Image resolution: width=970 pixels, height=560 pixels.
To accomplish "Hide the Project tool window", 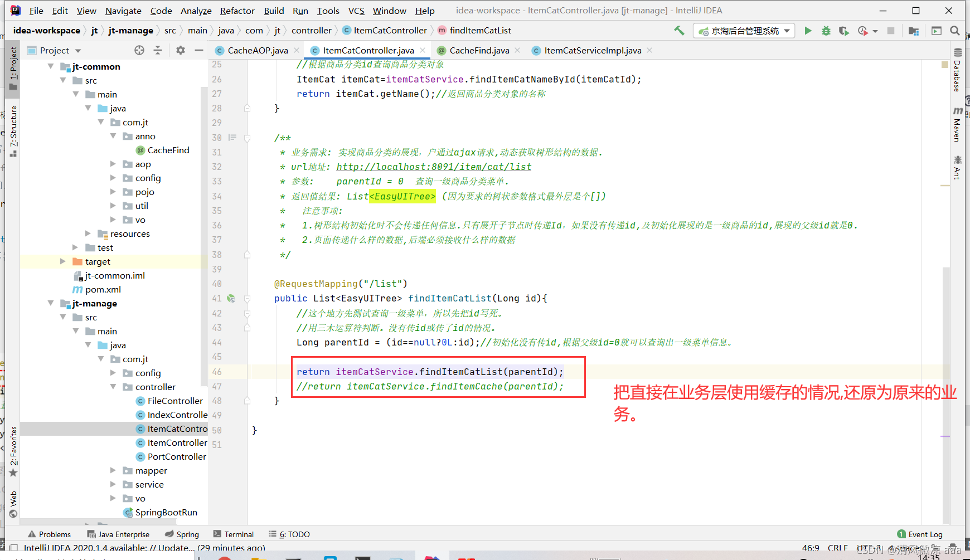I will [x=199, y=50].
